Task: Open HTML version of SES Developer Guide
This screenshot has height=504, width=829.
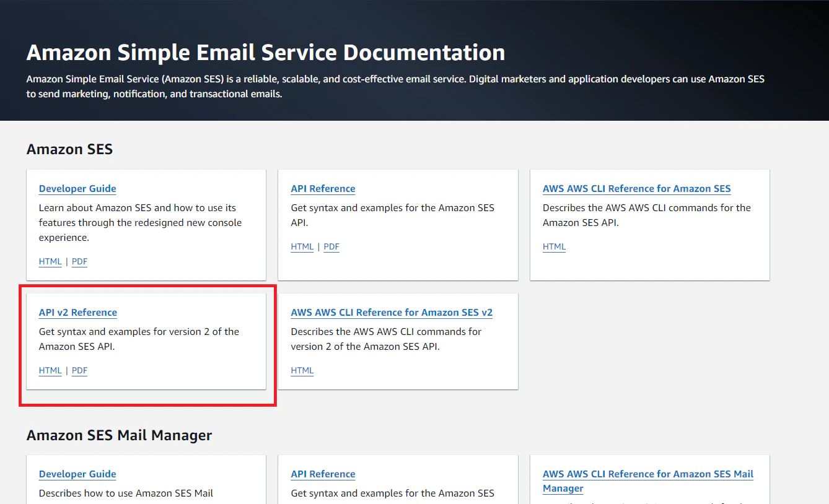Action: [50, 261]
